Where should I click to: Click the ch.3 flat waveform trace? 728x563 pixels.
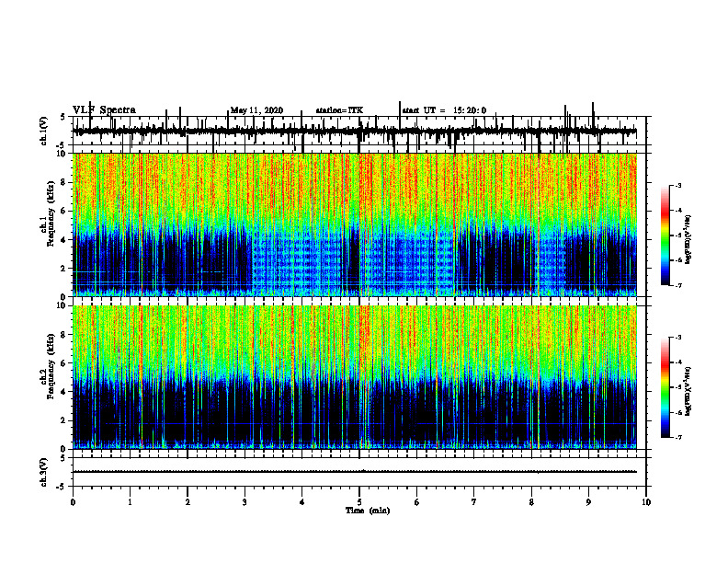355,472
